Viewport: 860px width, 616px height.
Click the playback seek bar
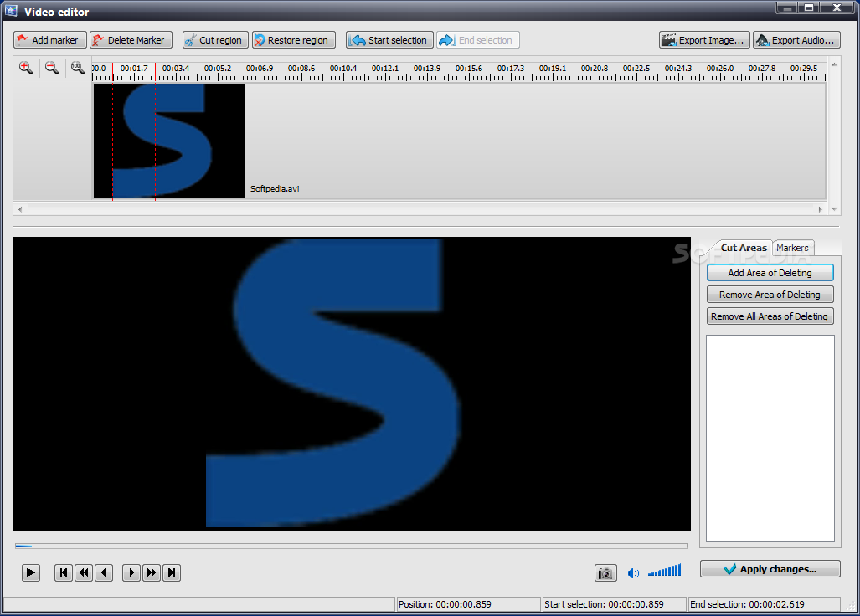click(352, 546)
